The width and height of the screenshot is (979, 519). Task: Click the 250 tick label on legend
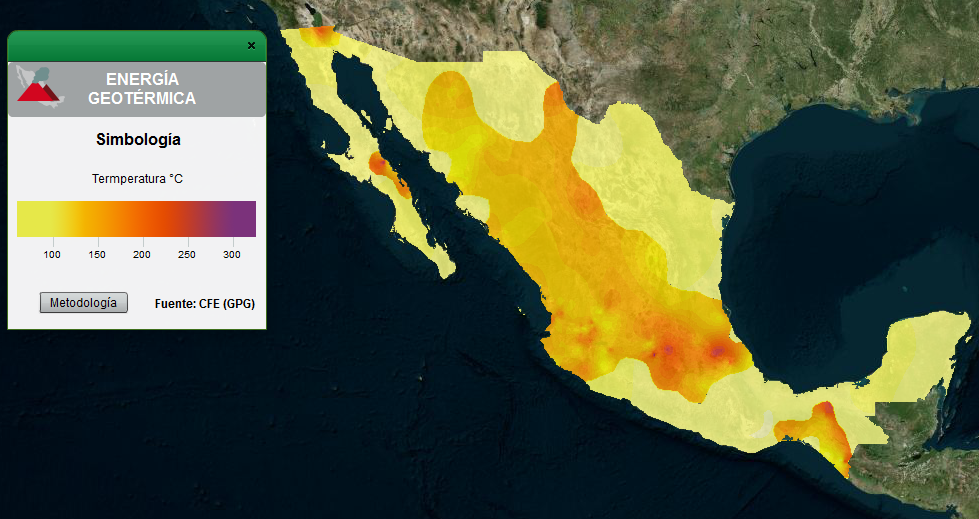186,255
